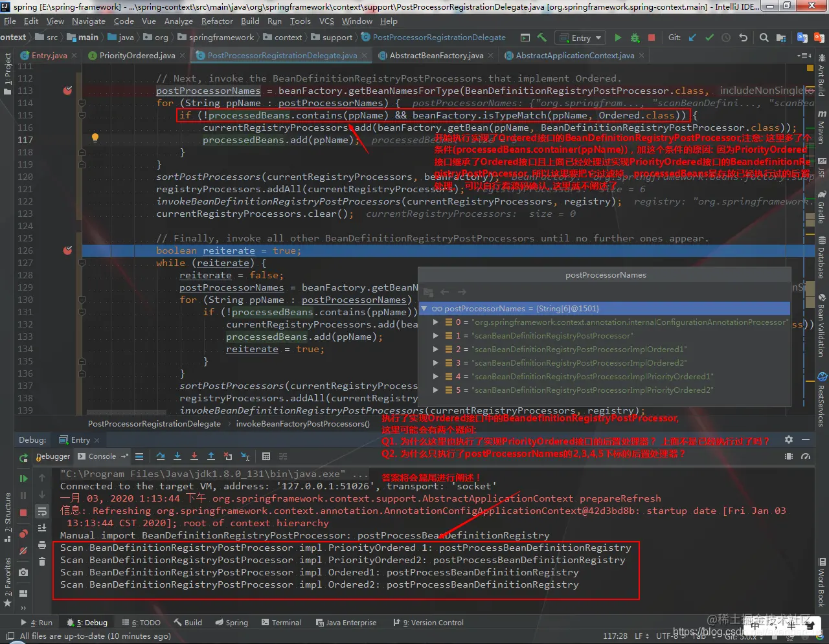Viewport: 829px width, 644px height.
Task: Click scroll to end console icon
Action: 42,528
